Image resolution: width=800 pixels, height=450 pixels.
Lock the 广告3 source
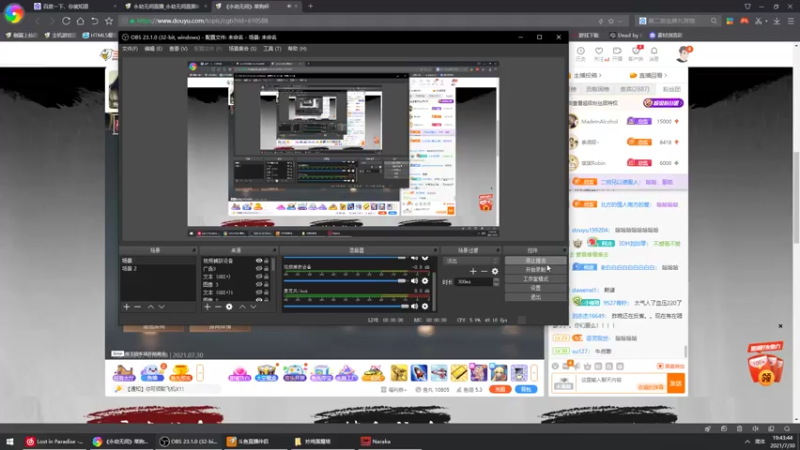pyautogui.click(x=266, y=268)
